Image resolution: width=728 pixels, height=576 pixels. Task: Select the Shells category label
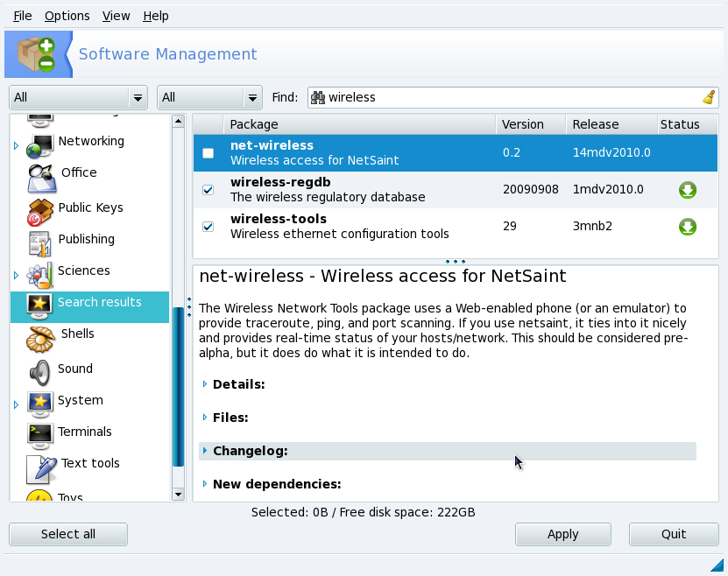[x=78, y=334]
